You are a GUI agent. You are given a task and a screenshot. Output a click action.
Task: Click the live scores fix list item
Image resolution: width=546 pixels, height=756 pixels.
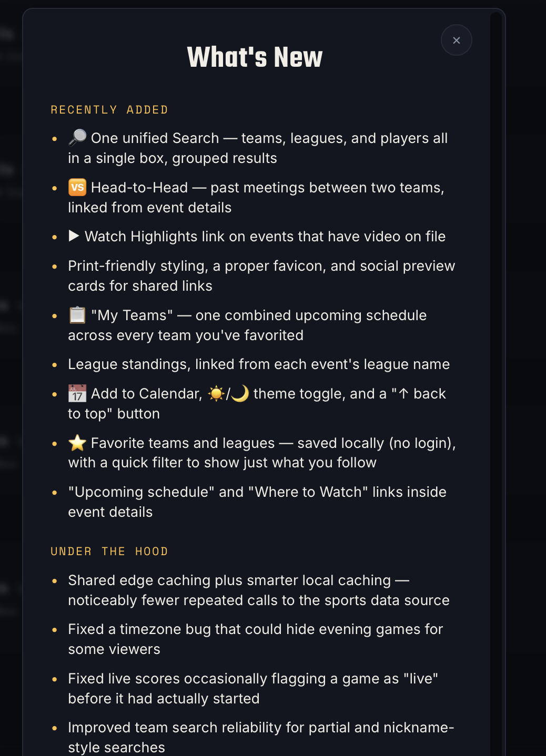click(253, 689)
